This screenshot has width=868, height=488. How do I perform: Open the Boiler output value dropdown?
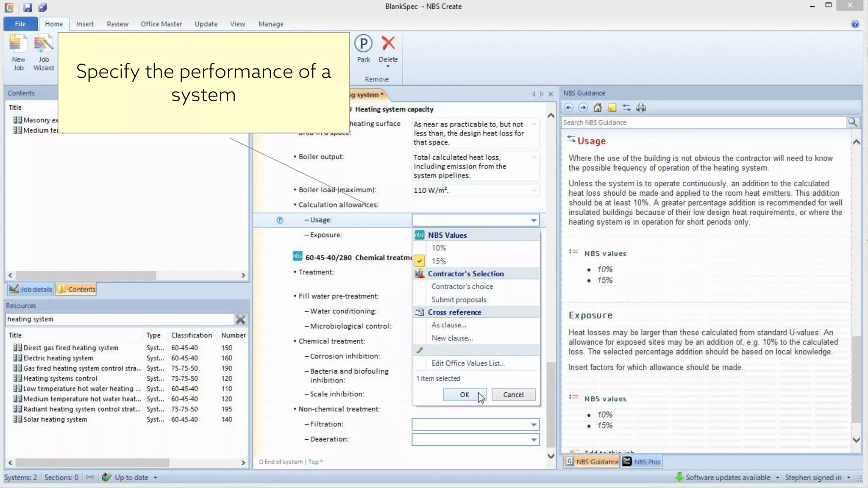click(x=534, y=157)
